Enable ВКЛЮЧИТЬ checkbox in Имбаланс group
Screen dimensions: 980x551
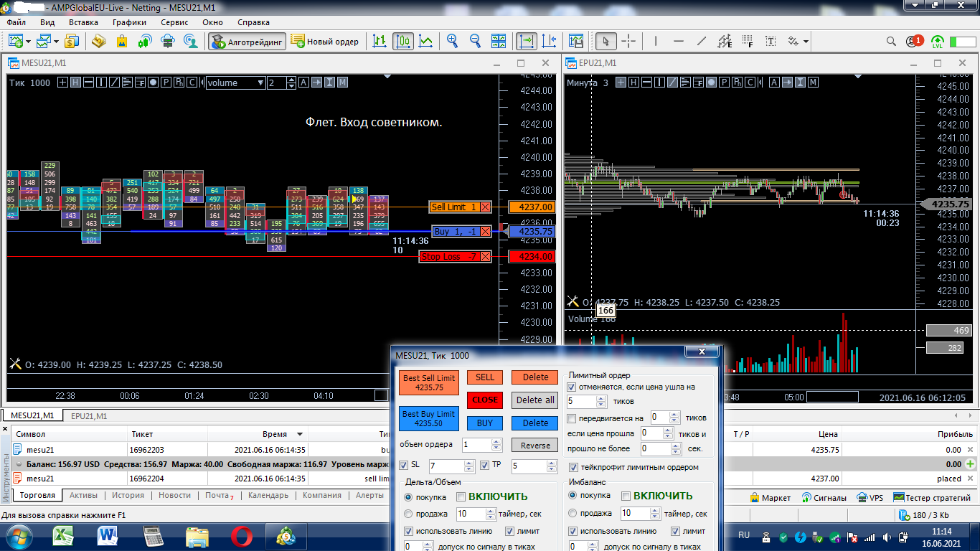coord(626,496)
